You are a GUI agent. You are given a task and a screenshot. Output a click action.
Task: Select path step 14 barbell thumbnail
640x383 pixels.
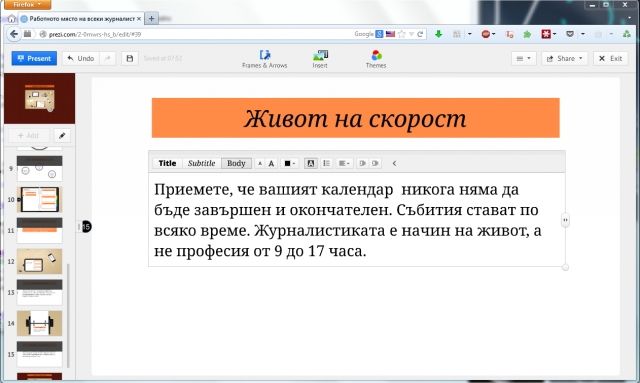(40, 323)
